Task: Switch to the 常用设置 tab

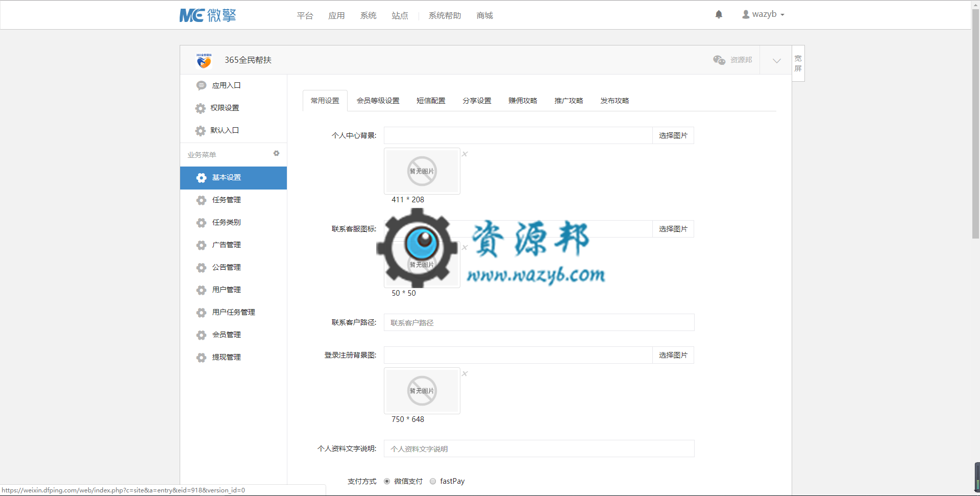Action: click(325, 101)
